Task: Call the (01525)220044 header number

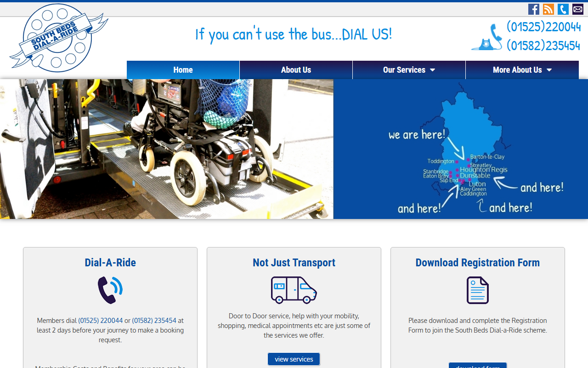Action: tap(544, 27)
